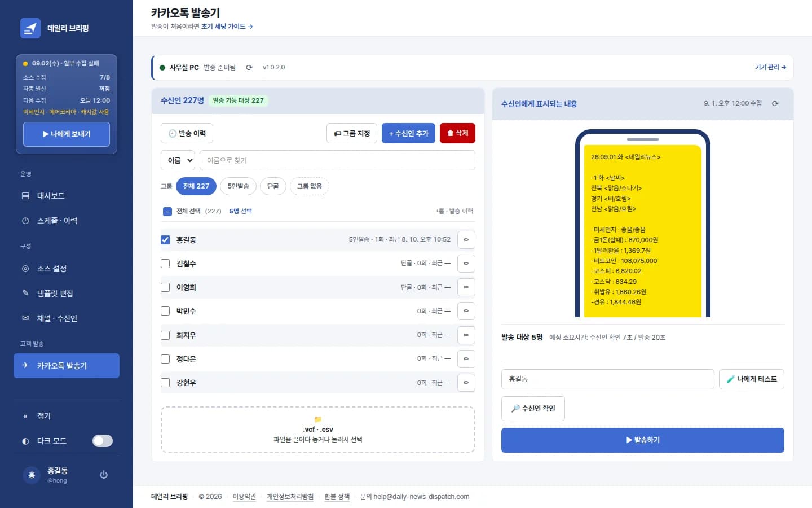This screenshot has width=812, height=508.
Task: Open 발송 이력 button
Action: (187, 133)
